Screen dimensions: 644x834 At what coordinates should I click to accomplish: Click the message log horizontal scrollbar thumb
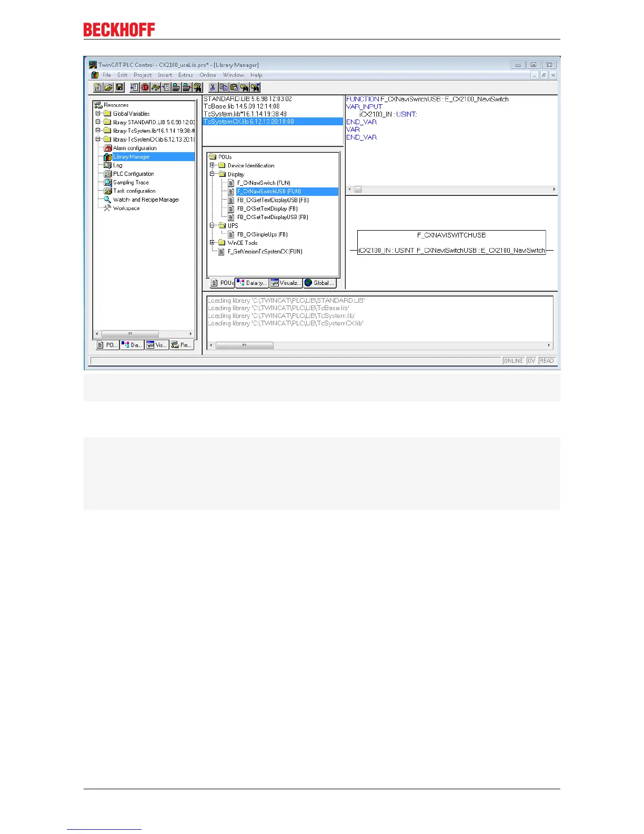(x=245, y=345)
